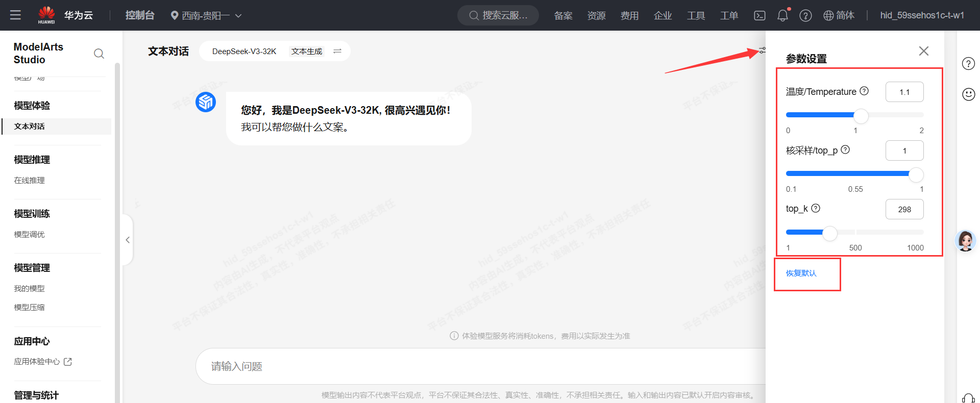Click the top_k help info icon
This screenshot has width=980, height=403.
(816, 208)
